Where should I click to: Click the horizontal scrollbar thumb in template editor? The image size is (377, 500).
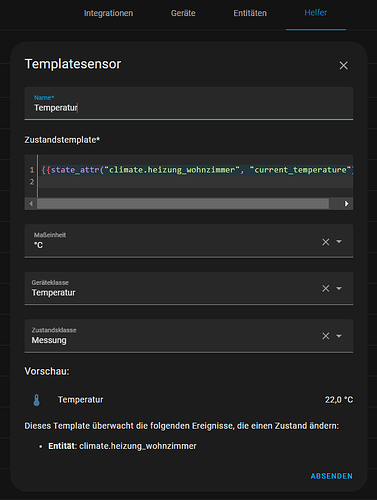(x=183, y=204)
